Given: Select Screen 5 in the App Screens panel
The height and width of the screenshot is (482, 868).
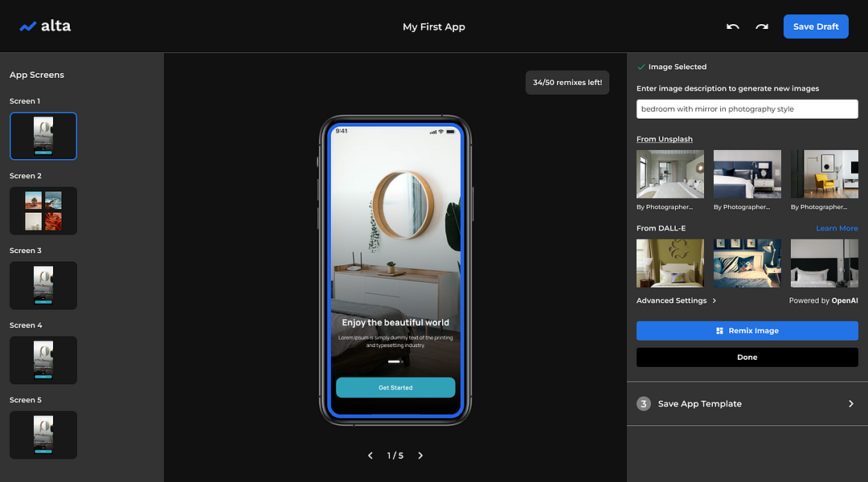Looking at the screenshot, I should coord(43,435).
